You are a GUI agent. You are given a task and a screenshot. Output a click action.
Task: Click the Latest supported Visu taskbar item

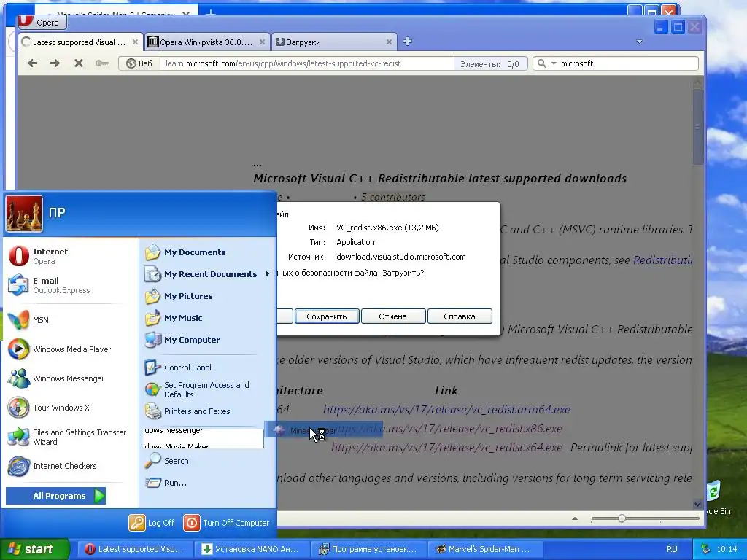134,549
